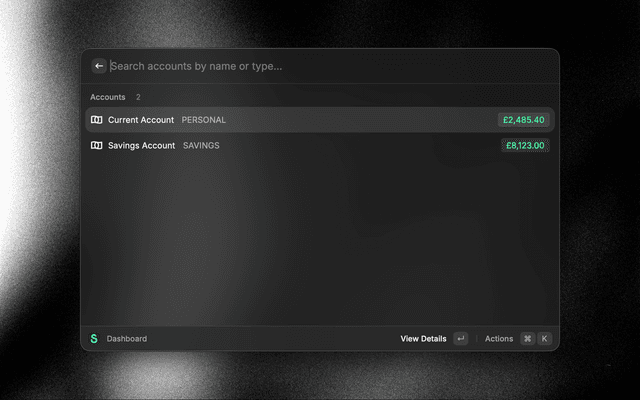The width and height of the screenshot is (640, 400).
Task: Click the accounts count number 2
Action: coord(138,97)
